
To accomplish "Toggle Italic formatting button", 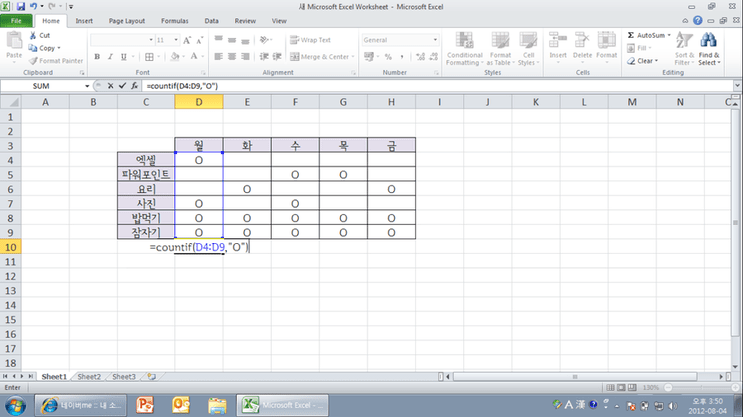I will [110, 56].
